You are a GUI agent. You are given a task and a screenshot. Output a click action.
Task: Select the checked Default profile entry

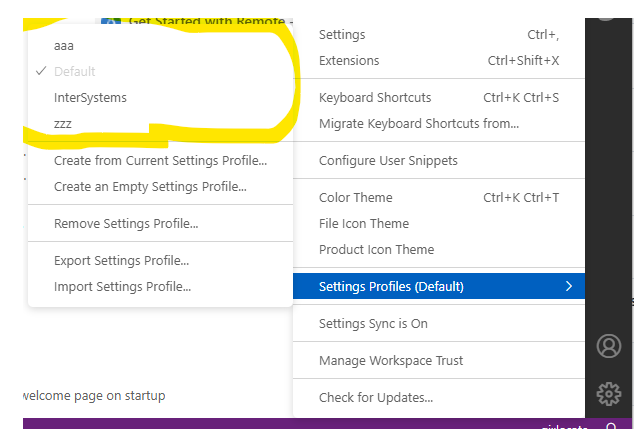tap(161, 72)
